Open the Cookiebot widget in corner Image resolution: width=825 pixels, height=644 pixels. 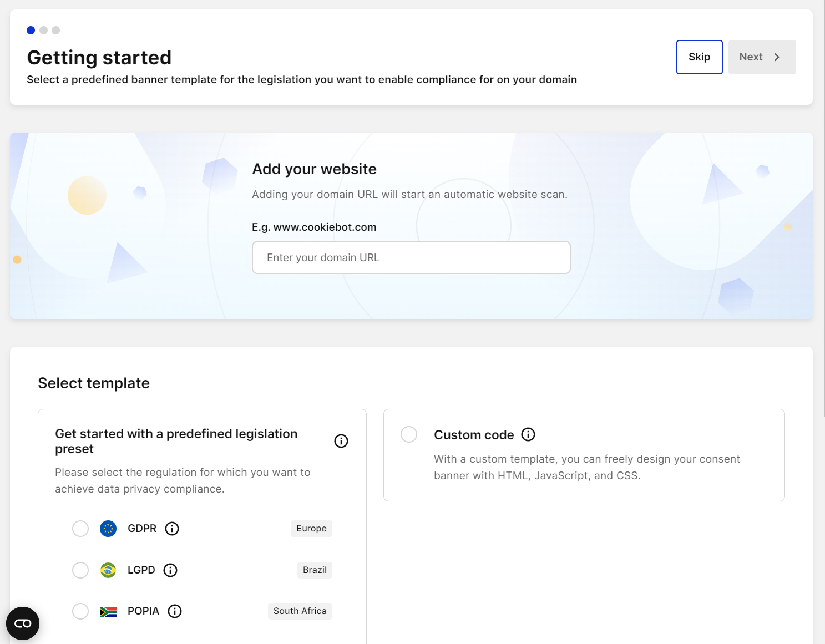point(23,623)
